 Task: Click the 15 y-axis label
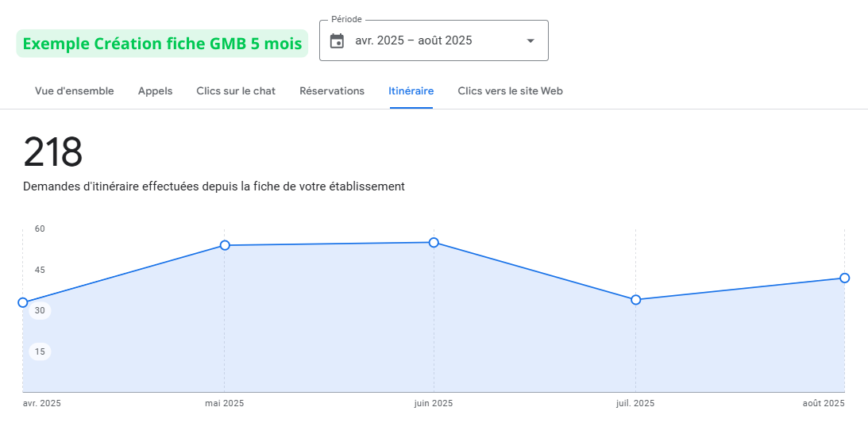coord(40,351)
